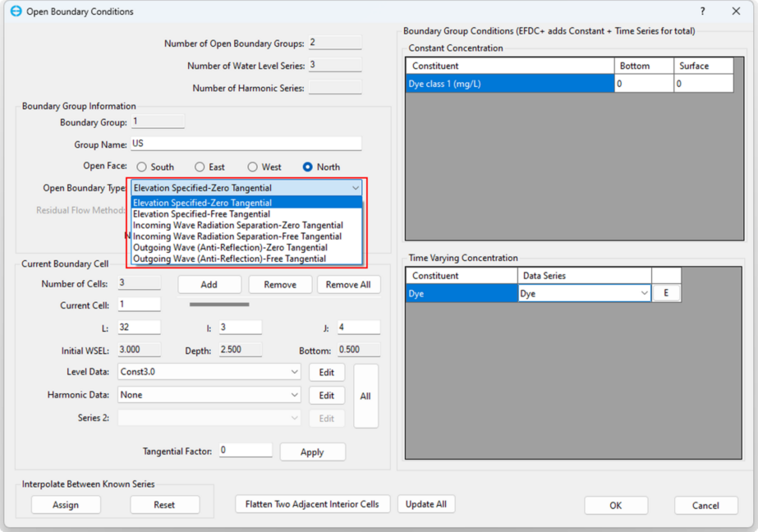
Task: Open the Harmonic Data dropdown
Action: pos(295,395)
